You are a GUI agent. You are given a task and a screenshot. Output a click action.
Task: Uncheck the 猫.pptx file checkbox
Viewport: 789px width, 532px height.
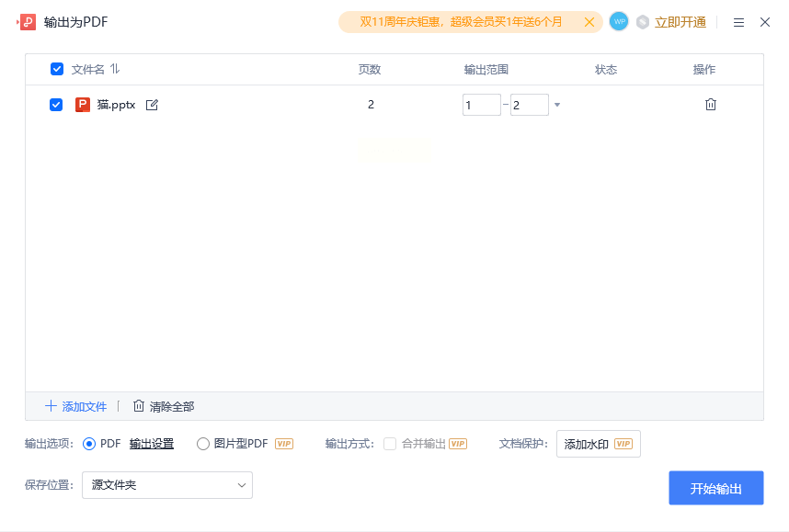pos(56,105)
